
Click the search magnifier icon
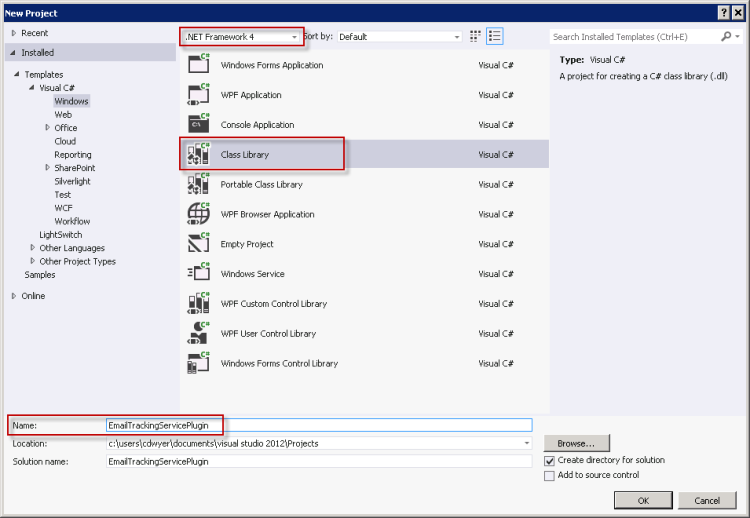coord(726,36)
